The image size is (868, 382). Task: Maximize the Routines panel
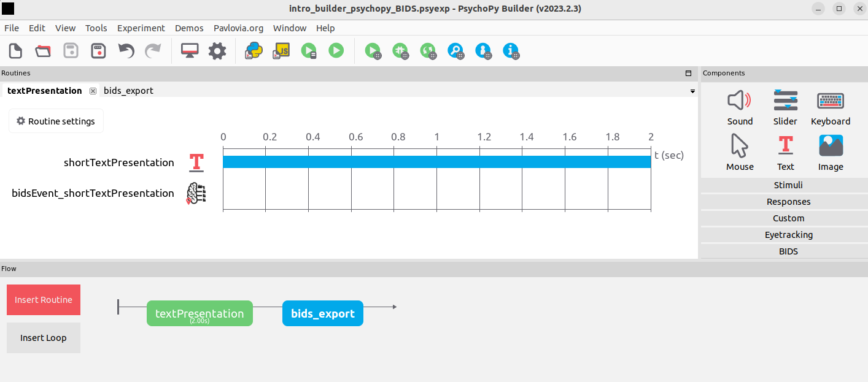(x=688, y=73)
